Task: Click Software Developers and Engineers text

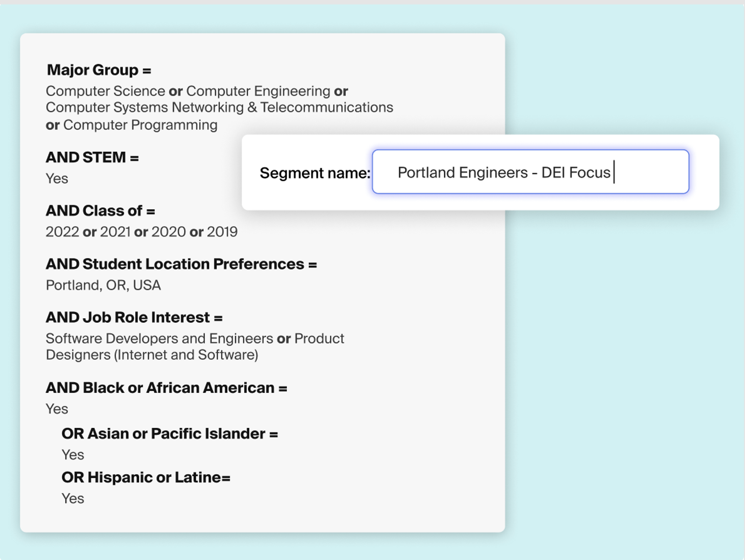Action: point(159,339)
